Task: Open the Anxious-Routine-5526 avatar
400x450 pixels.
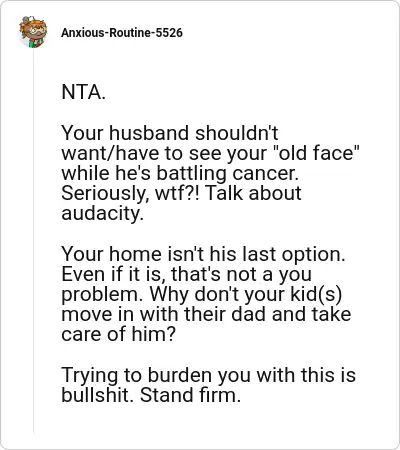Action: pyautogui.click(x=33, y=32)
